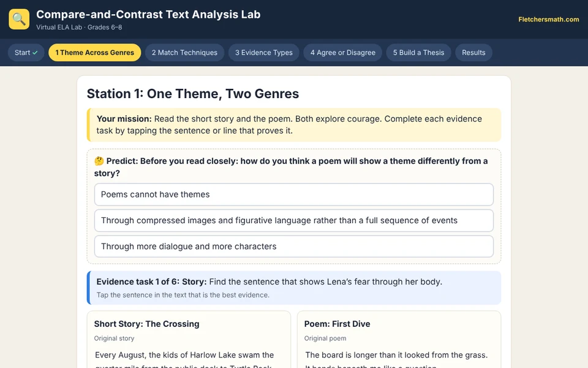
Task: Go back to the Start step
Action: click(26, 53)
